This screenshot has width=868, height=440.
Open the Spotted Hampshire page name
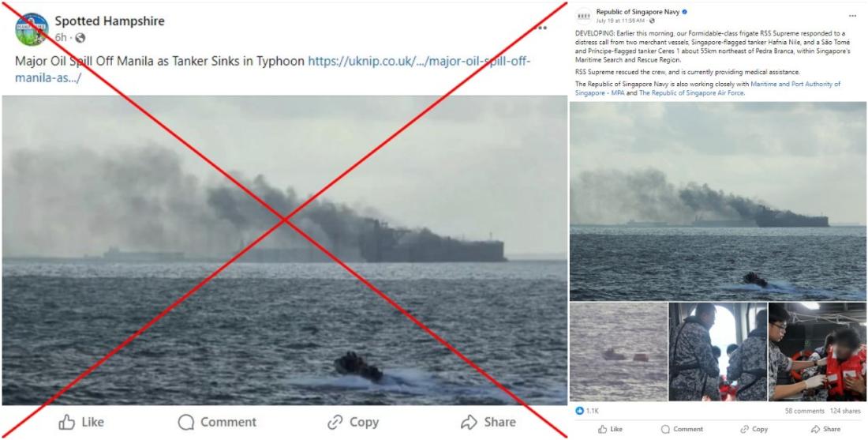point(110,21)
